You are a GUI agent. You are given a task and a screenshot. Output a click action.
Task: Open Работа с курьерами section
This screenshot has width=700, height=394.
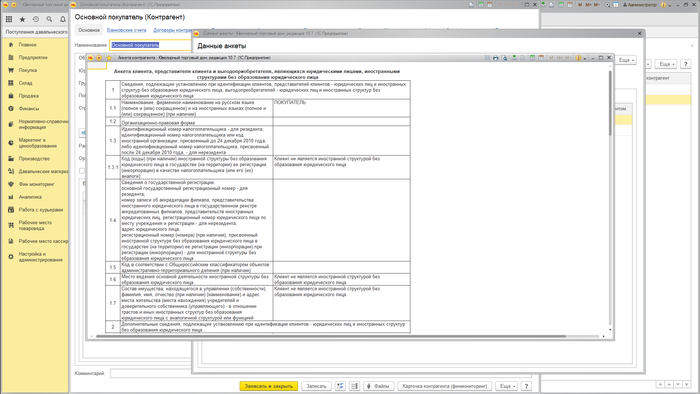coord(41,210)
